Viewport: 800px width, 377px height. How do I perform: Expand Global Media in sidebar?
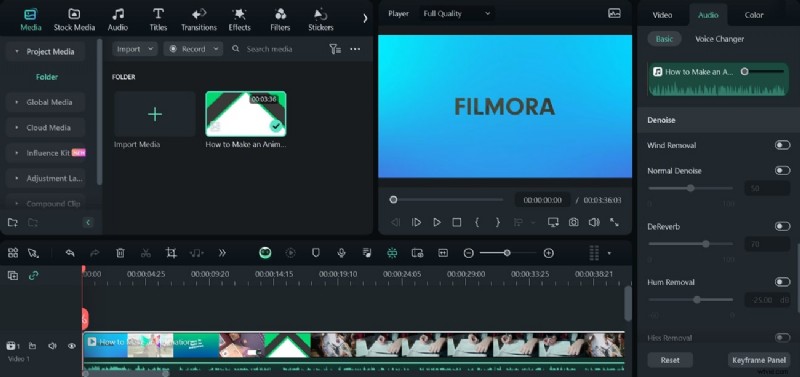(17, 102)
